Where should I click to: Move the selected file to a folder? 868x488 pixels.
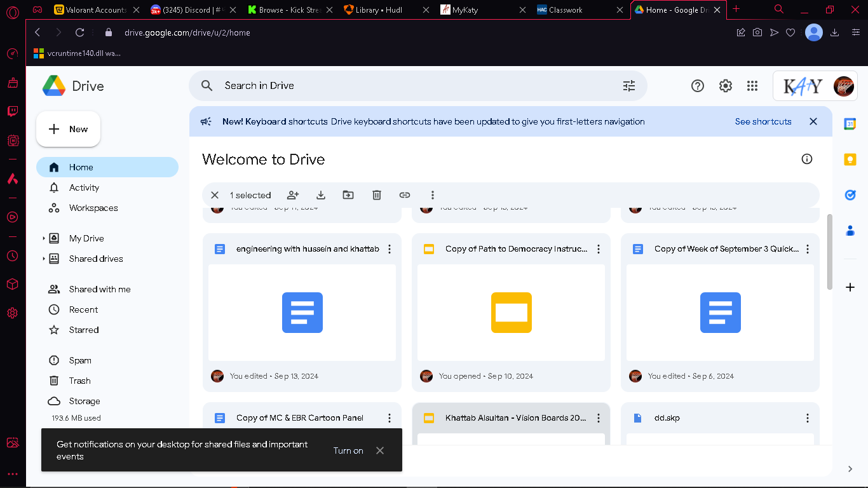[x=348, y=195]
